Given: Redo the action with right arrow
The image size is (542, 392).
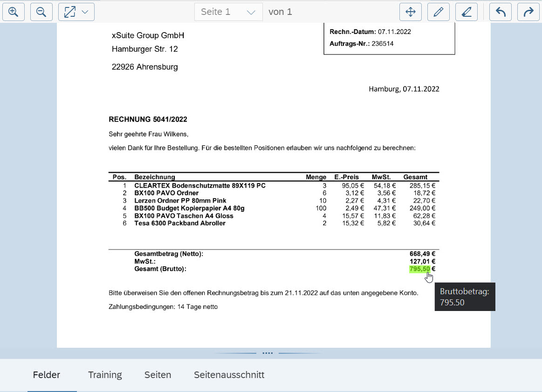Looking at the screenshot, I should pos(528,12).
